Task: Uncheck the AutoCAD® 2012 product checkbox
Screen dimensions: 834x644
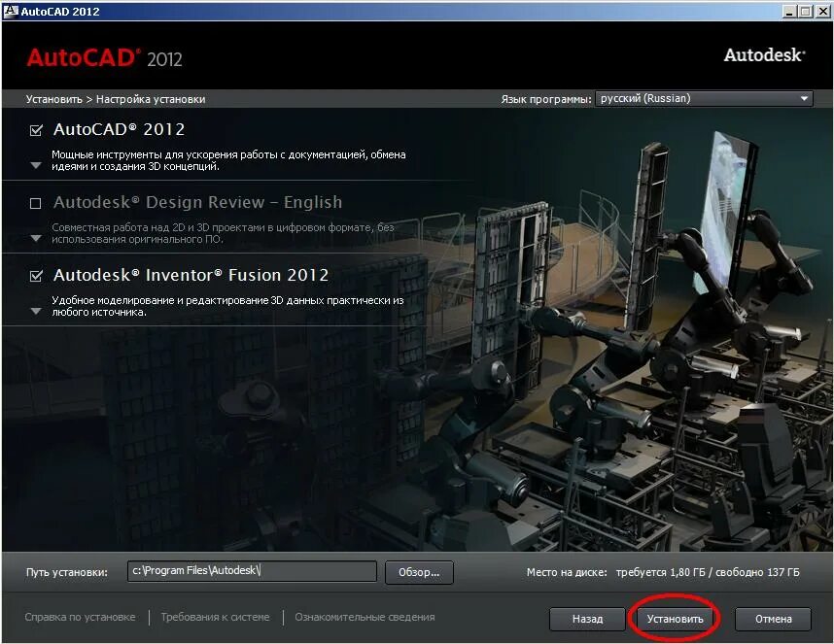Action: tap(36, 130)
